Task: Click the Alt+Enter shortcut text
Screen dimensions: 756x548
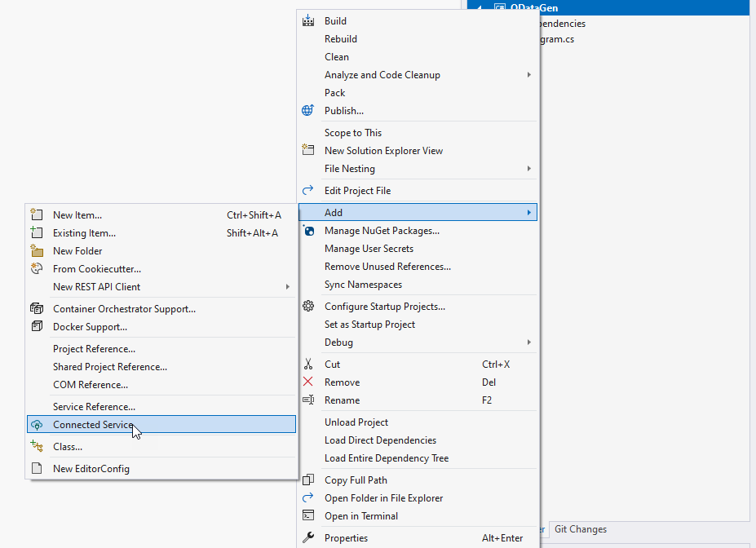Action: point(502,538)
